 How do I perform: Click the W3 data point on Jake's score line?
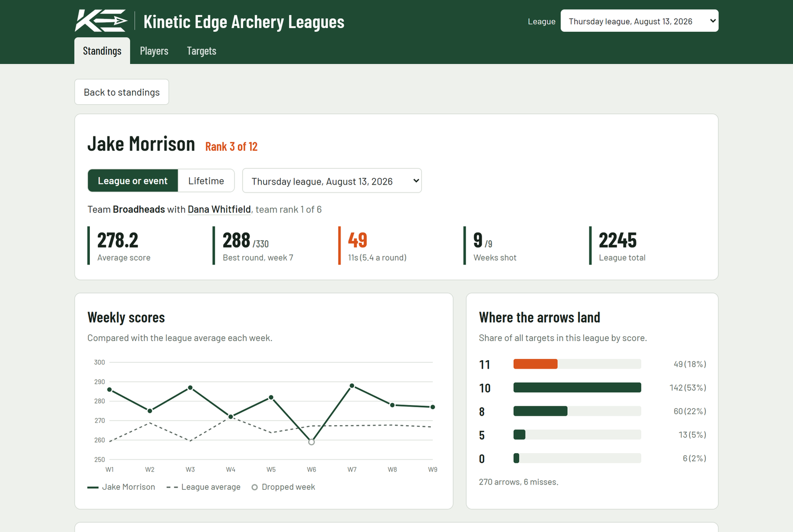[x=190, y=388]
